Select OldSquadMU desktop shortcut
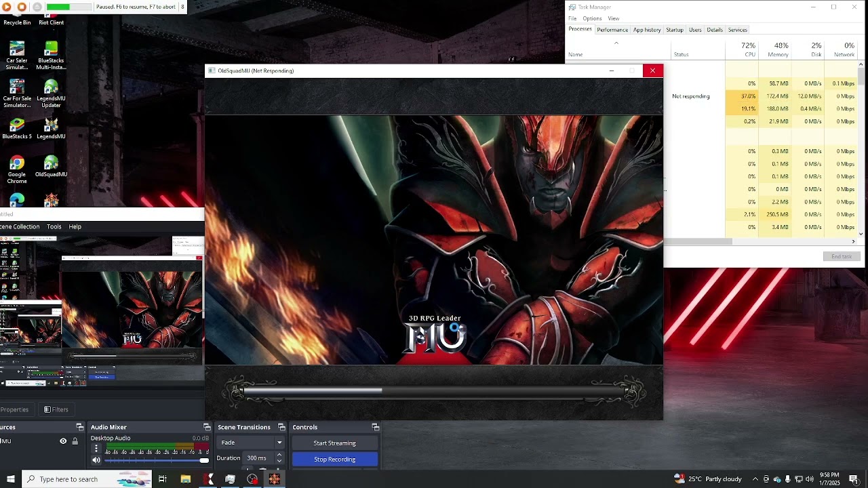The height and width of the screenshot is (488, 868). click(x=51, y=166)
